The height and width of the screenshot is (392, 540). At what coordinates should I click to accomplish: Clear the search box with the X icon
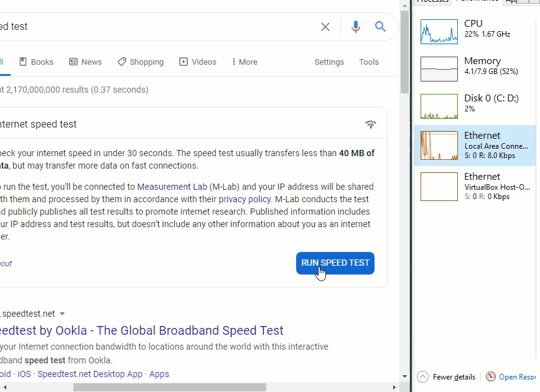[325, 27]
